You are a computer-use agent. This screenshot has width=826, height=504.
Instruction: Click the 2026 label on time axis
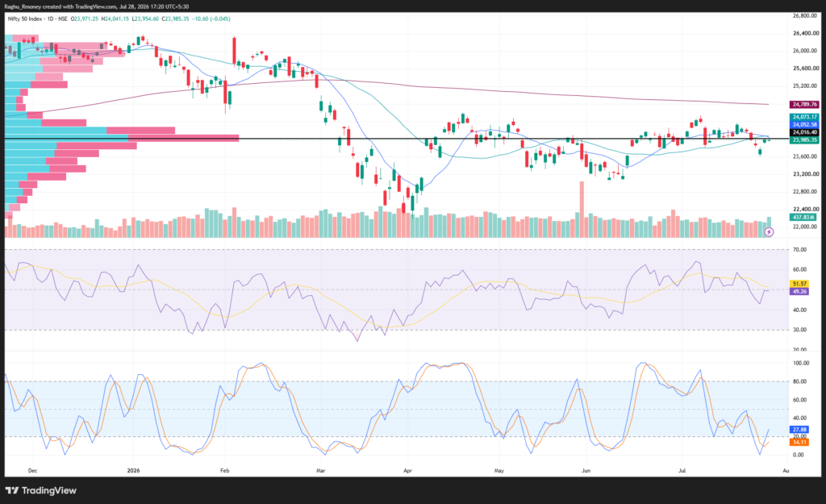click(x=133, y=471)
